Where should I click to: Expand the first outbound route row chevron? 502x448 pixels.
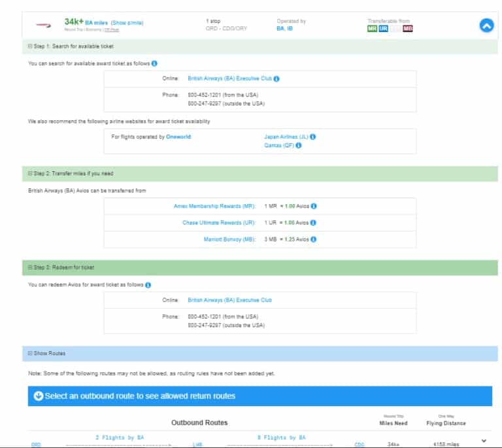pos(484,441)
